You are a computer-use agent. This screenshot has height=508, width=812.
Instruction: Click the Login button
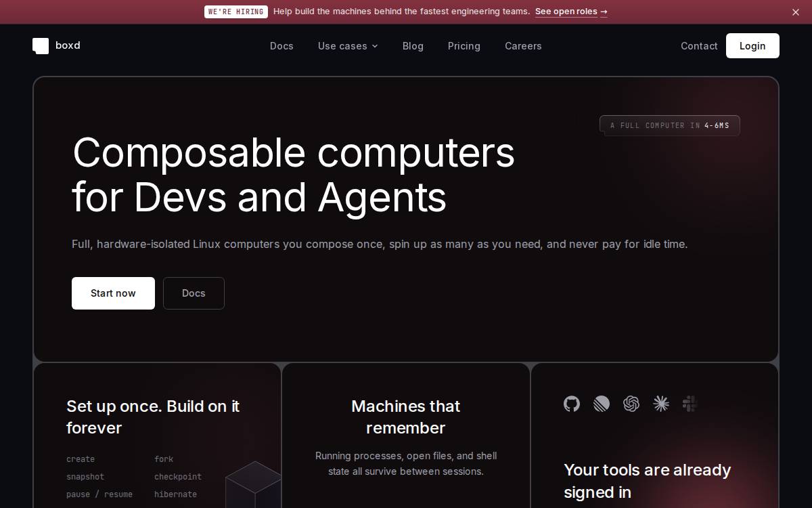tap(752, 46)
